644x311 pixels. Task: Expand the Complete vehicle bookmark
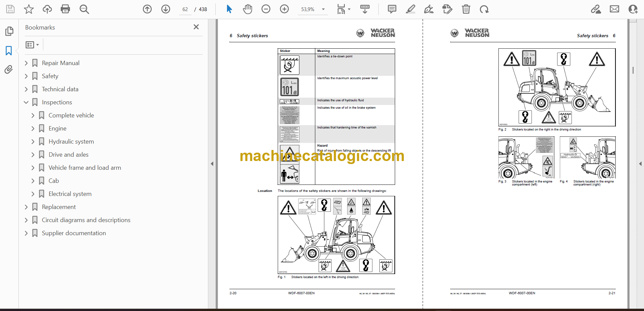point(33,115)
